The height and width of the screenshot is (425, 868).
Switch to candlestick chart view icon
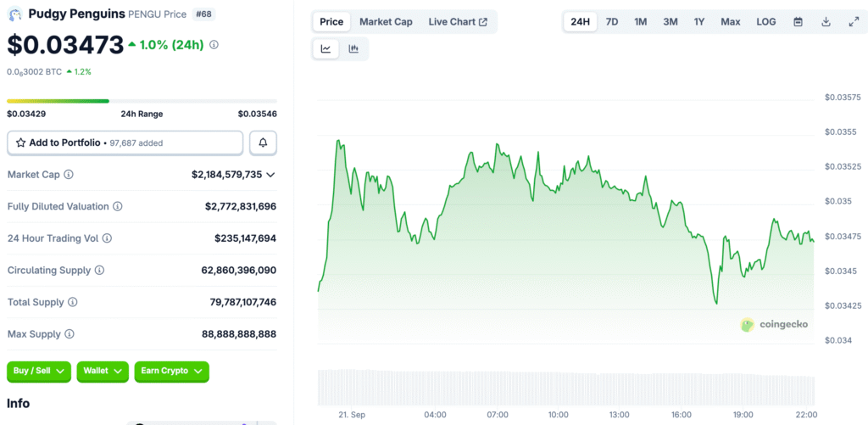click(x=353, y=48)
